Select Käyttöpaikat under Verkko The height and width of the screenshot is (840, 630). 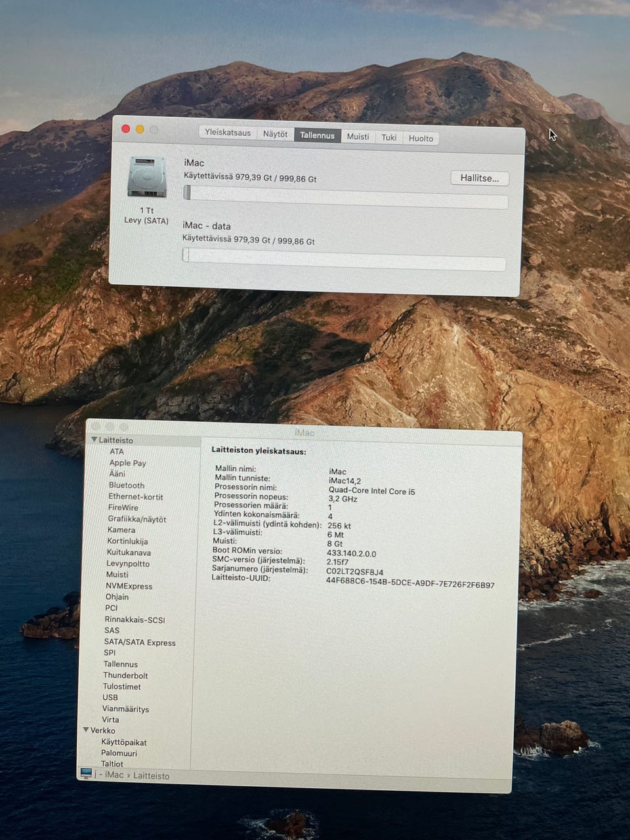[x=124, y=742]
